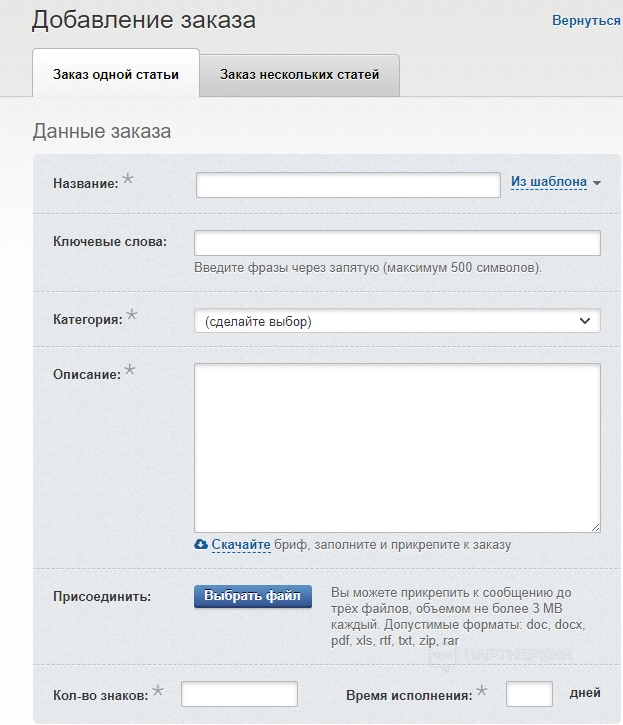623x725 pixels.
Task: Click the cloud download icon before Скачайте
Action: pos(201,544)
